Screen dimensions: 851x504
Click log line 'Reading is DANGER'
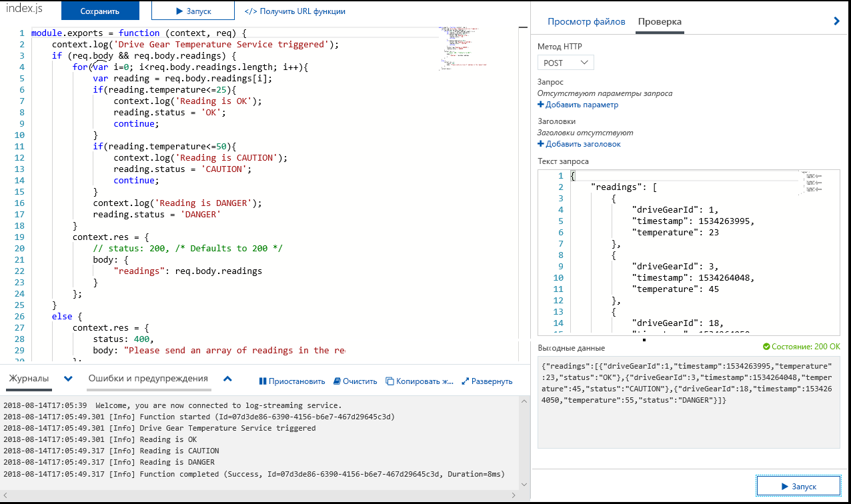coord(109,462)
